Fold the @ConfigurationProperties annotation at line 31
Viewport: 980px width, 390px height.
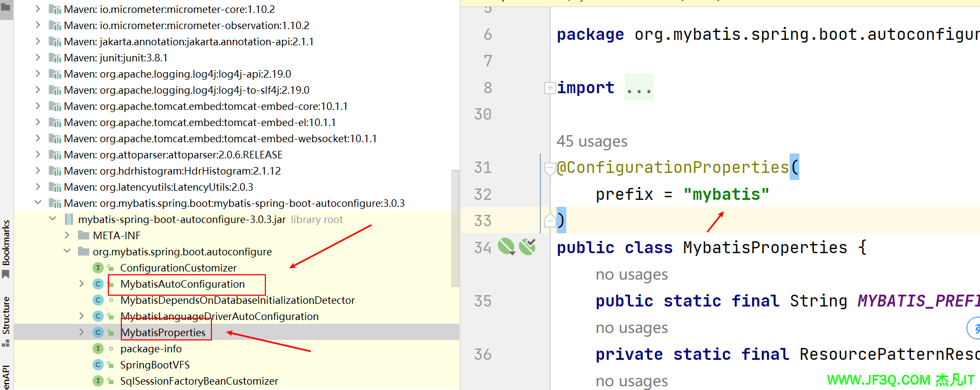(550, 169)
